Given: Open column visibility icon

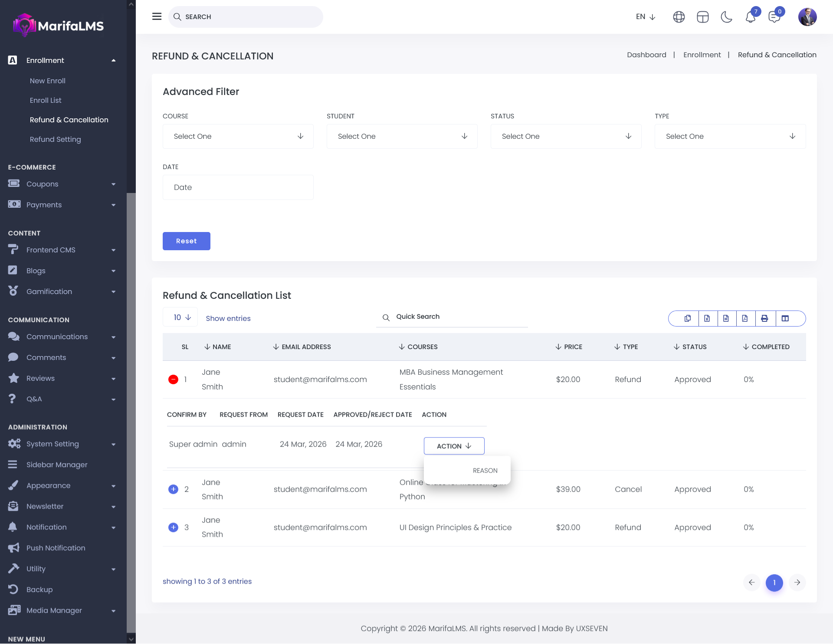Looking at the screenshot, I should [785, 318].
